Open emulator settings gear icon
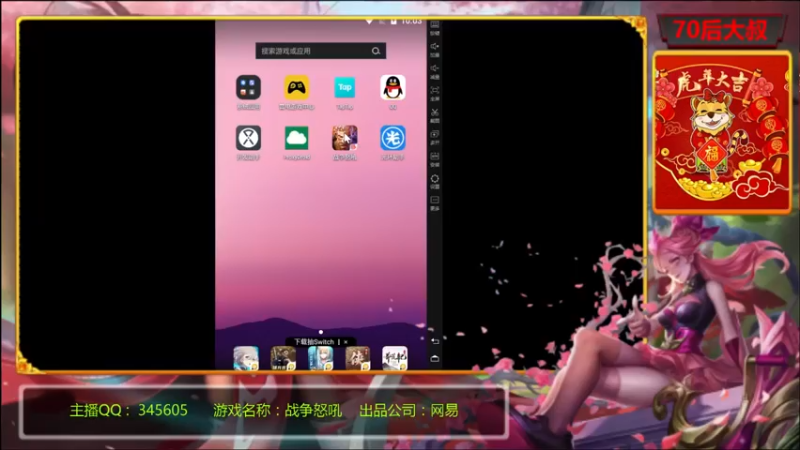Viewport: 800px width, 450px height. click(435, 181)
